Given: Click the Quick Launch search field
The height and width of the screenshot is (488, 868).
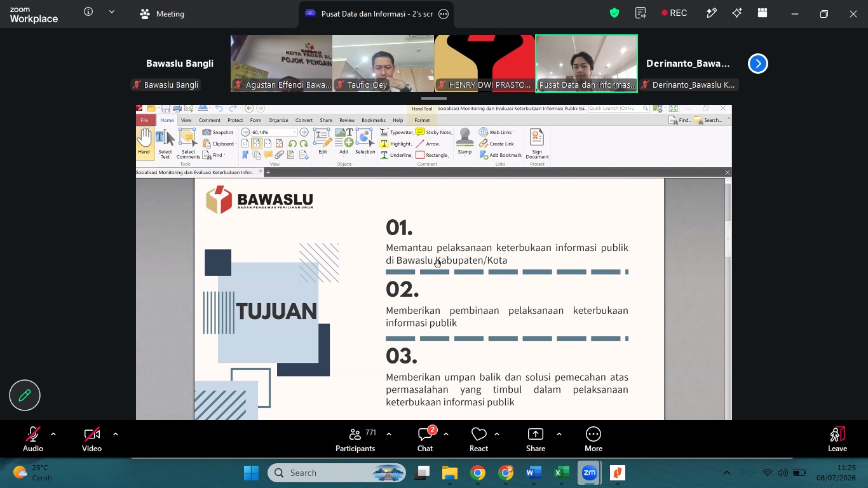Looking at the screenshot, I should pos(618,109).
